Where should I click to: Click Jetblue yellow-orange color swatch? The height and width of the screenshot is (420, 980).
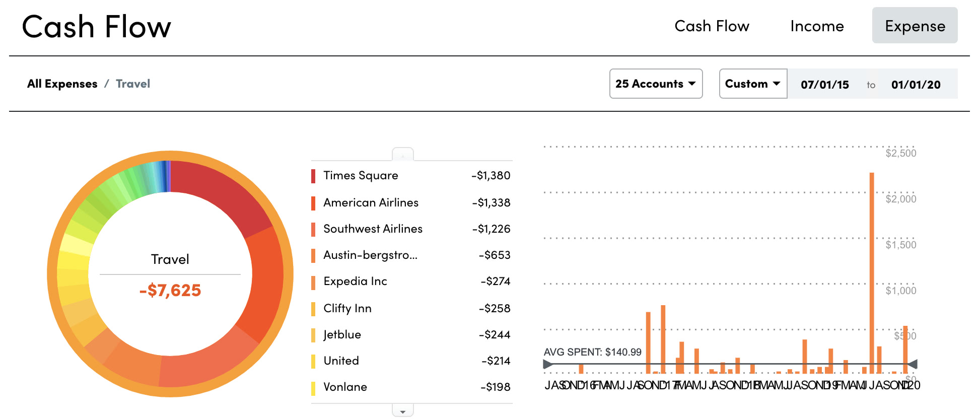tap(313, 335)
